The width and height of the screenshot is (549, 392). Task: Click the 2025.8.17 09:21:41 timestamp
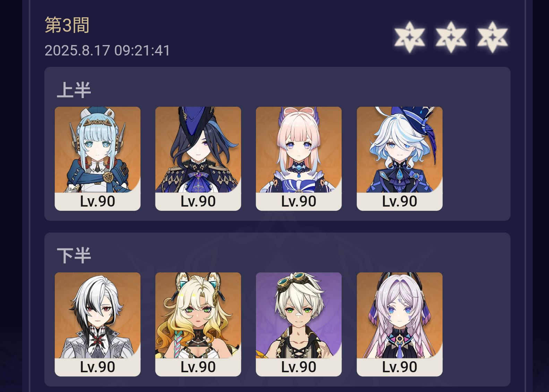coord(108,51)
